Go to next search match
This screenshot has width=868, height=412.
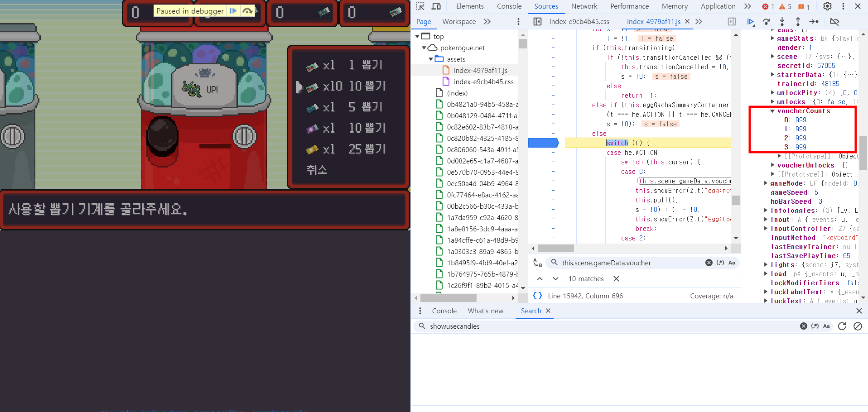click(x=555, y=278)
